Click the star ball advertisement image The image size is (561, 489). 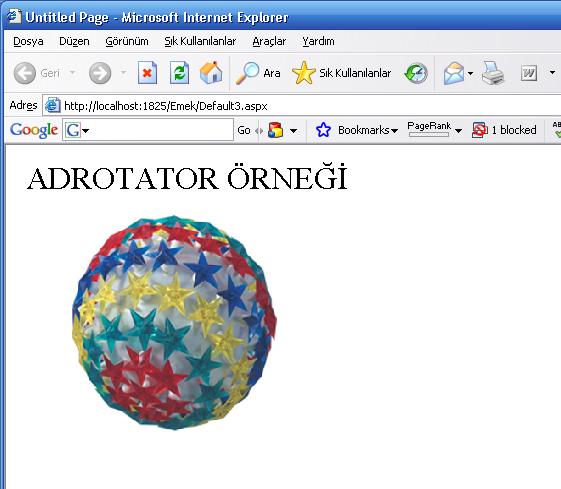point(174,322)
